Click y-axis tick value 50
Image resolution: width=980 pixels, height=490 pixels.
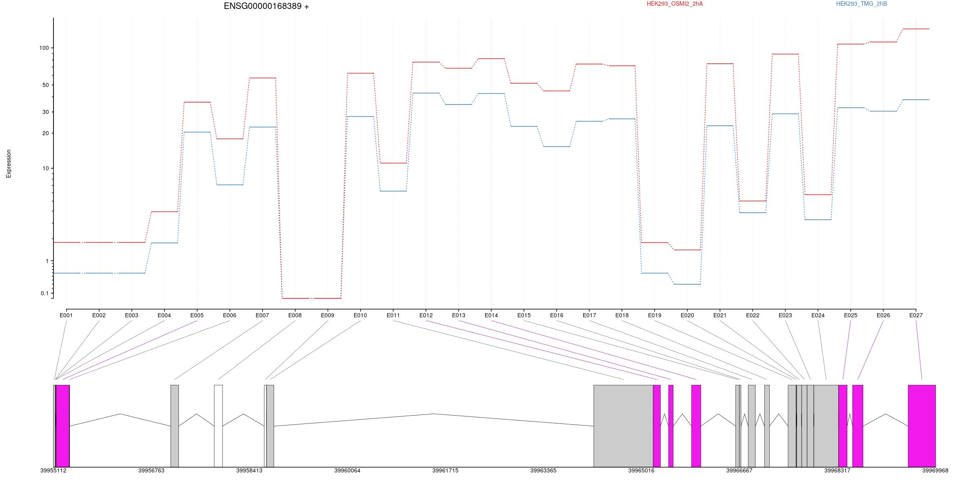[x=45, y=85]
